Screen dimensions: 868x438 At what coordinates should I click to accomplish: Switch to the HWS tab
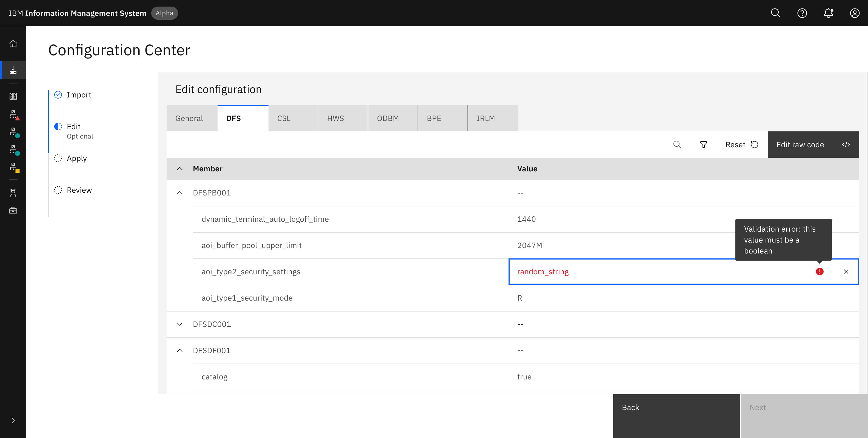point(343,119)
